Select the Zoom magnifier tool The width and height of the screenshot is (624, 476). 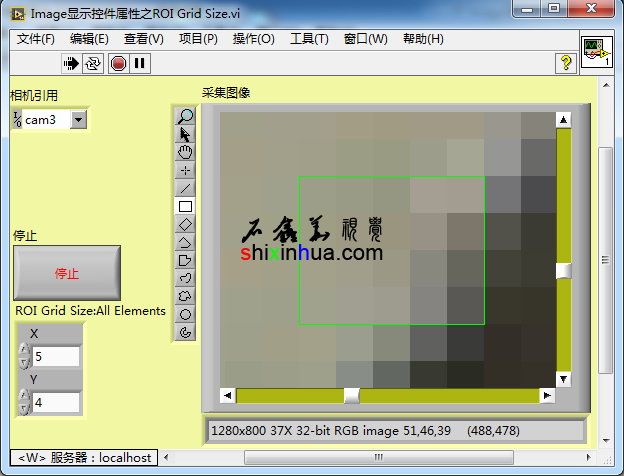click(x=185, y=116)
